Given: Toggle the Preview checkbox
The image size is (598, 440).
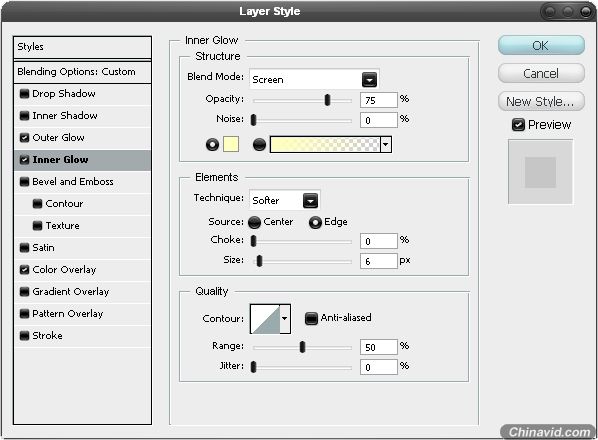Looking at the screenshot, I should (x=518, y=125).
